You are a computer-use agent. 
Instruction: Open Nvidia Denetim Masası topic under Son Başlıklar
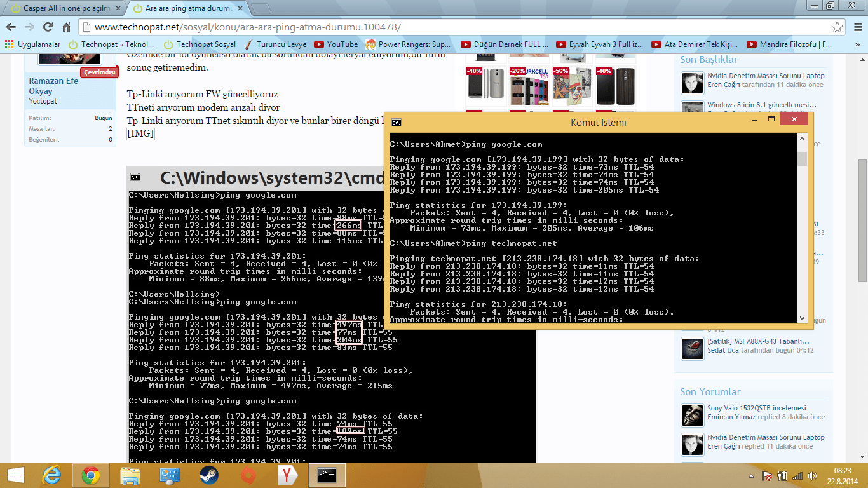tap(766, 76)
